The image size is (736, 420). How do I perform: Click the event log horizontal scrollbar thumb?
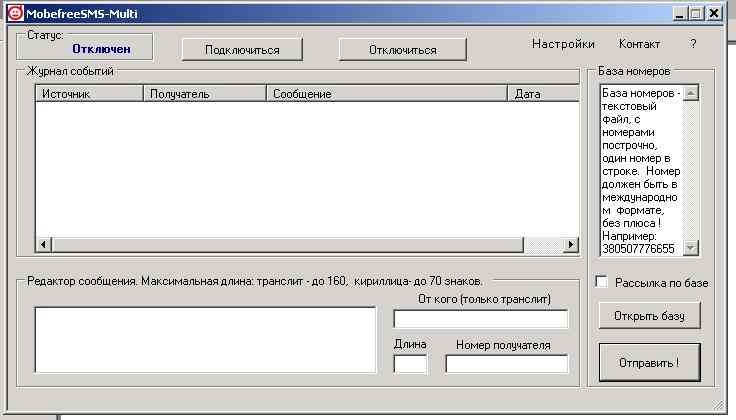tap(287, 244)
